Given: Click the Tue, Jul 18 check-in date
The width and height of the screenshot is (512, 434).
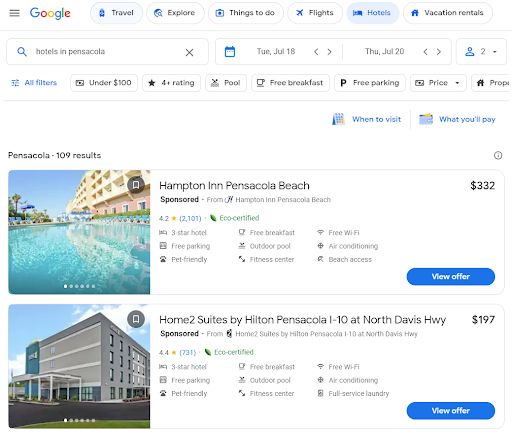Looking at the screenshot, I should [x=276, y=52].
